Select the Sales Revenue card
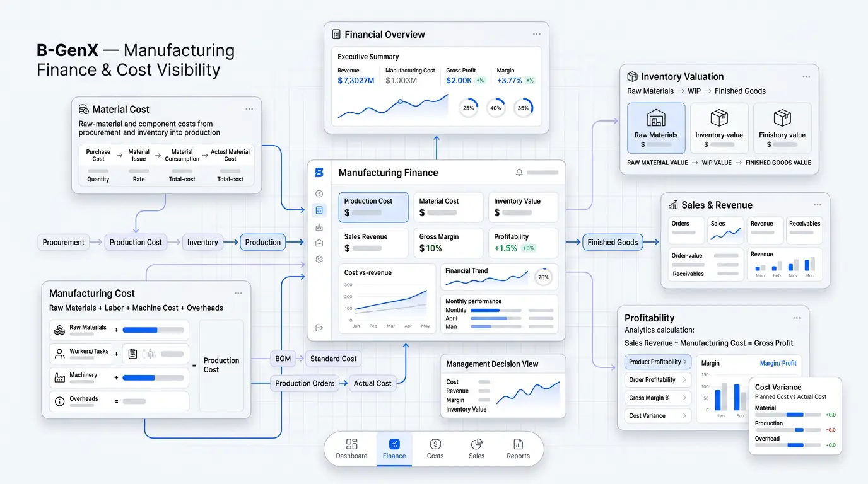This screenshot has width=868, height=484. [x=373, y=243]
